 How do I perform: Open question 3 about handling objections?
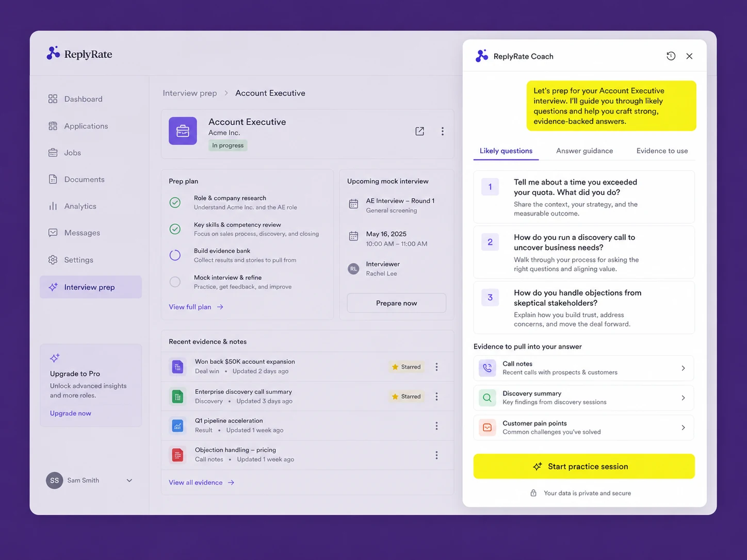584,308
